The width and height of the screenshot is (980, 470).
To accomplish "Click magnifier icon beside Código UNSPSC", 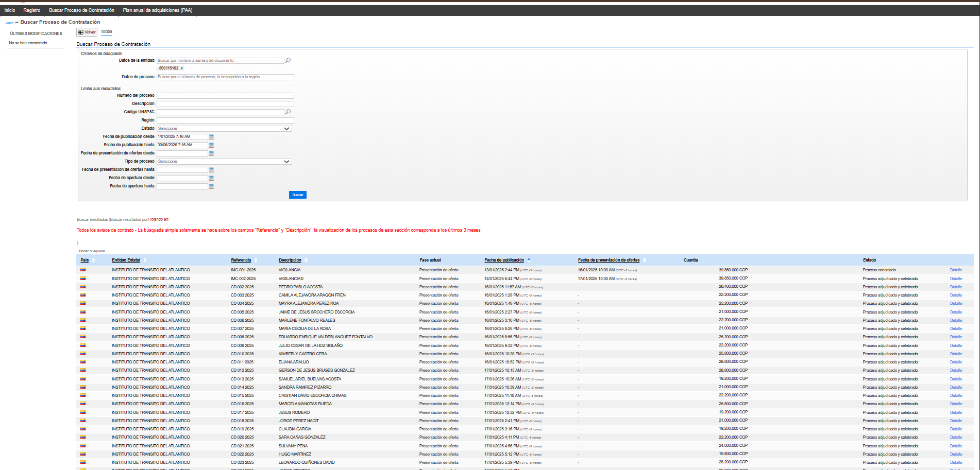I will click(x=288, y=112).
